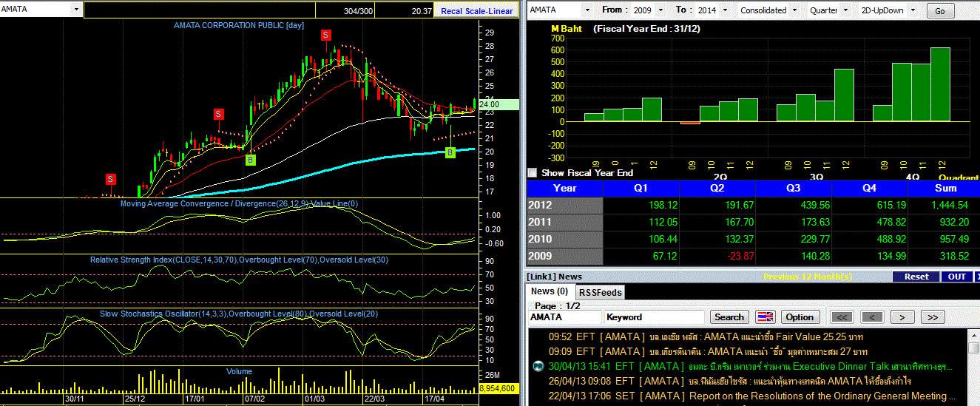
Task: Click Recal Scale-Linear button
Action: (476, 10)
